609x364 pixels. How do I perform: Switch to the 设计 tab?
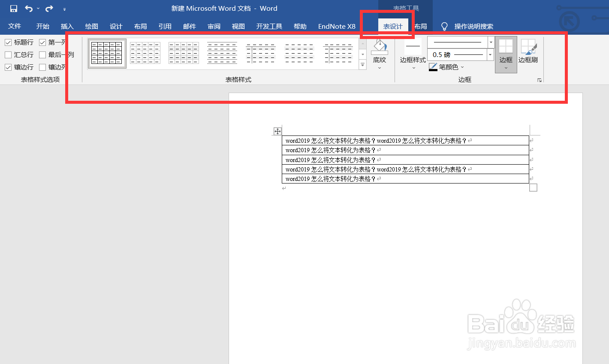(x=116, y=26)
